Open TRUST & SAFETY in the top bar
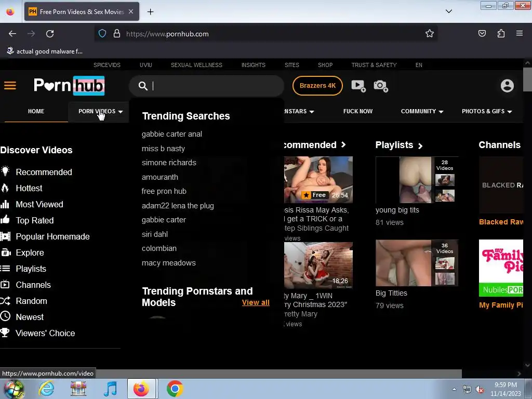532x399 pixels. 374,65
